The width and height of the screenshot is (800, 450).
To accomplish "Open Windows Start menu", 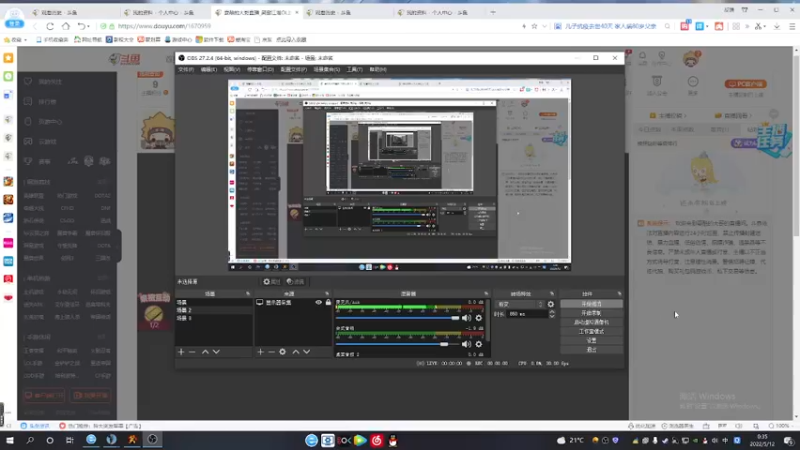I will [x=10, y=440].
